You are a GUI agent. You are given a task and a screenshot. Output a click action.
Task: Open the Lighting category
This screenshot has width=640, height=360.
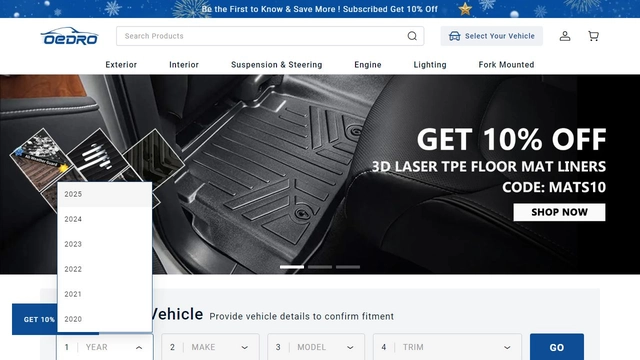tap(430, 64)
